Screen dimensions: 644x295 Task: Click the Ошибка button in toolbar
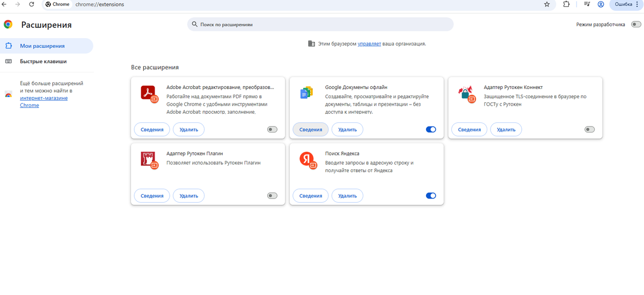pos(627,4)
